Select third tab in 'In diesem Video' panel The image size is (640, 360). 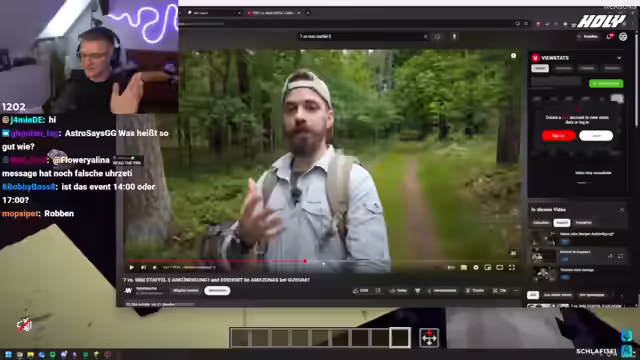pos(584,222)
